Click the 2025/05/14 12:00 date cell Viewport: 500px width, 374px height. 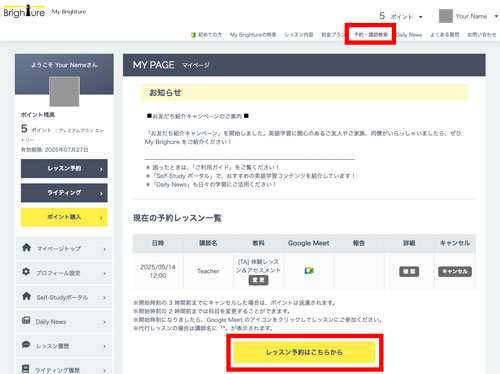[x=158, y=271]
